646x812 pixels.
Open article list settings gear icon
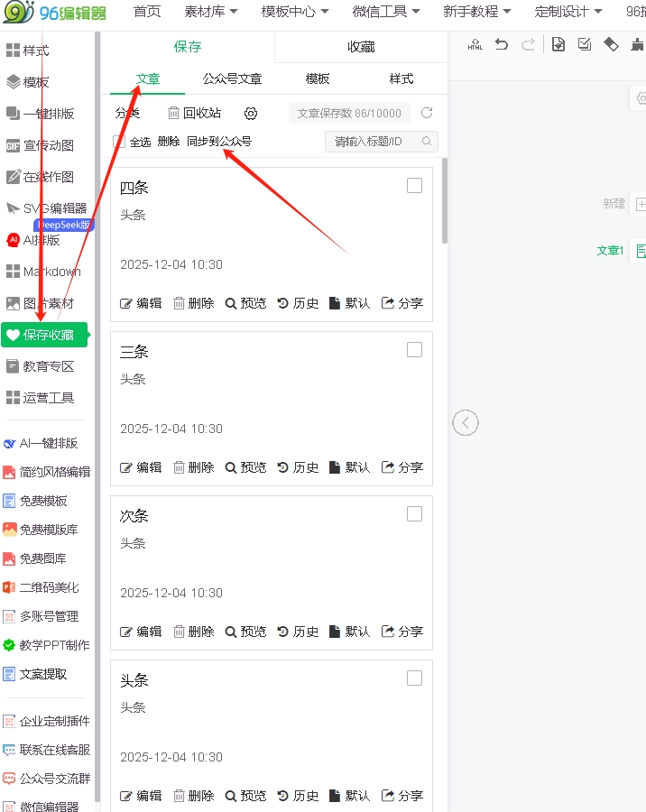pyautogui.click(x=251, y=113)
